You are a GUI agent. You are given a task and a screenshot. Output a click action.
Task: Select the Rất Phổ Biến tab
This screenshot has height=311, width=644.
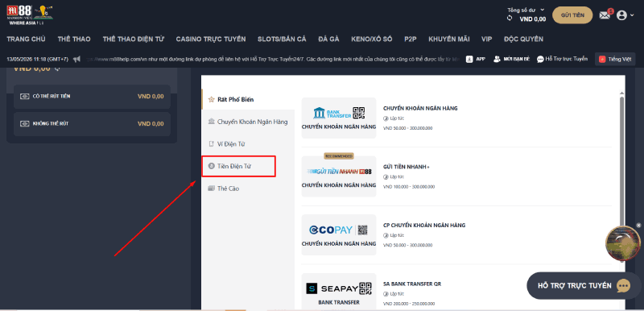pyautogui.click(x=248, y=99)
